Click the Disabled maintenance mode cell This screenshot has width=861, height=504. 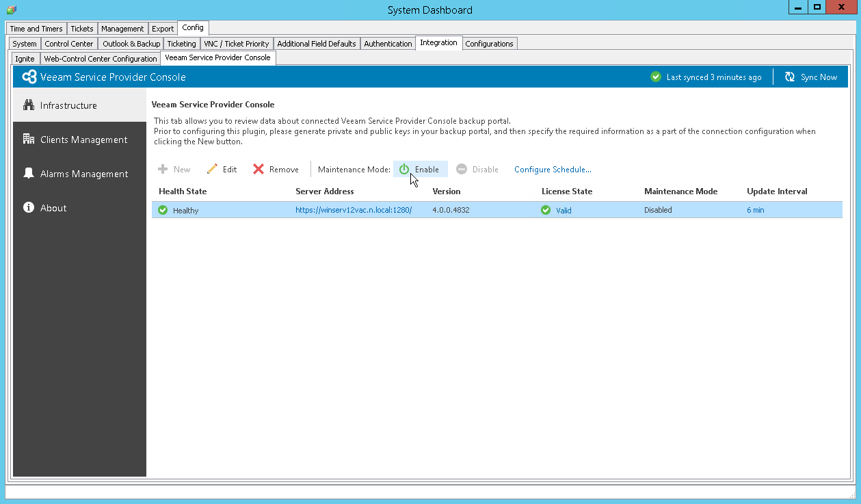pyautogui.click(x=658, y=210)
